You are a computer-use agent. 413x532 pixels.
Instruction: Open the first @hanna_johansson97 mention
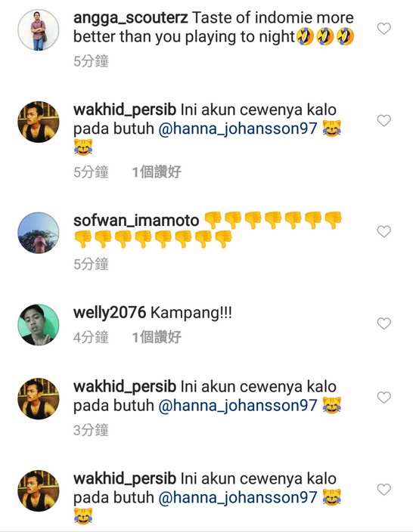238,129
